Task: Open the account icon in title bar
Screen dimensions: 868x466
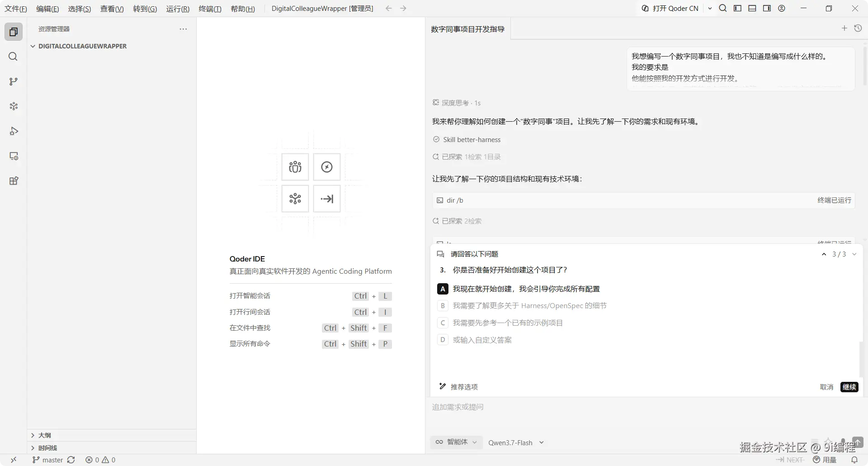Action: [x=782, y=8]
